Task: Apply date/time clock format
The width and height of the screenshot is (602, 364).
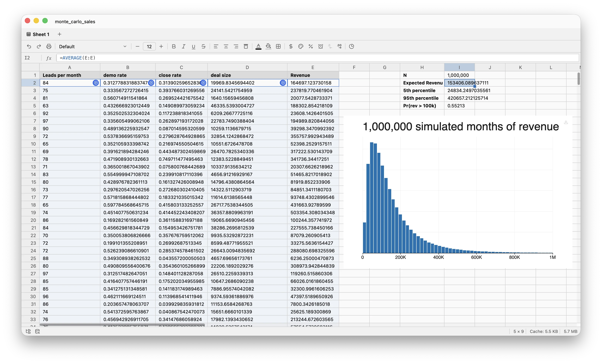Action: tap(320, 46)
